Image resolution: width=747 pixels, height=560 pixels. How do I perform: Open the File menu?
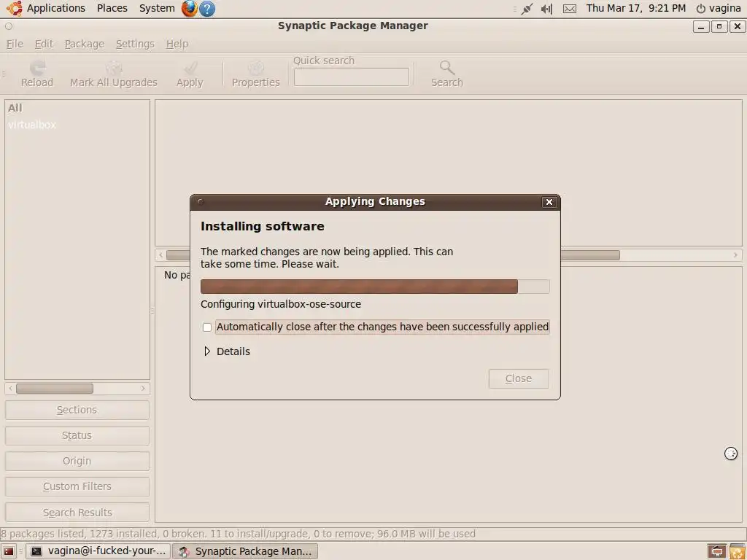pos(15,44)
